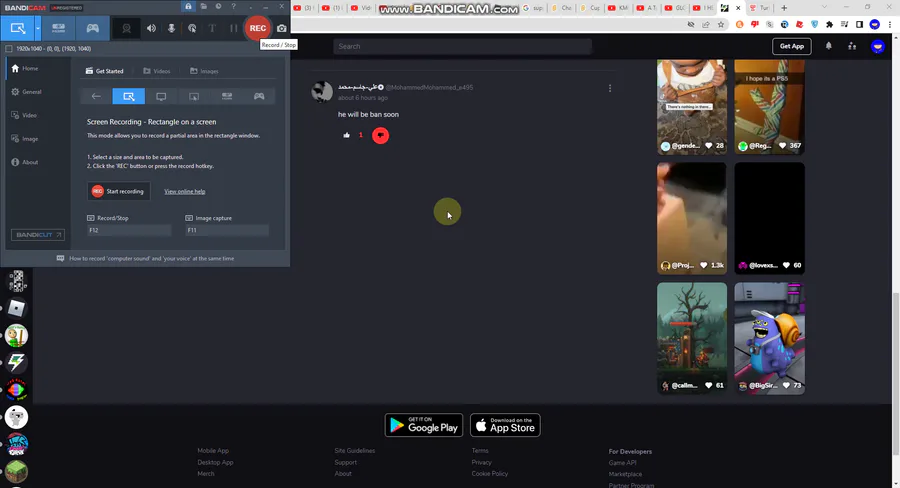Open scheduled recording clock icon

point(218,6)
